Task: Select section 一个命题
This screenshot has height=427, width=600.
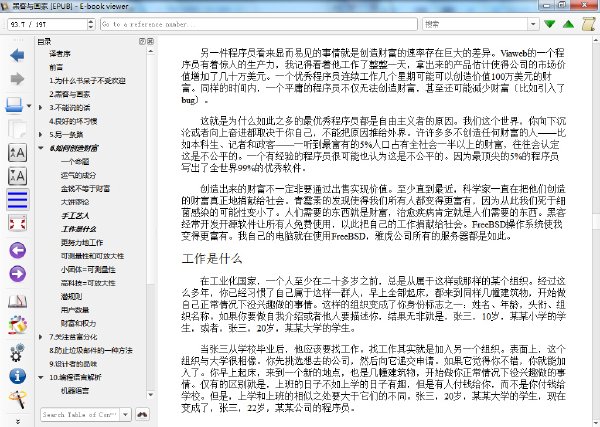Action: (75, 161)
